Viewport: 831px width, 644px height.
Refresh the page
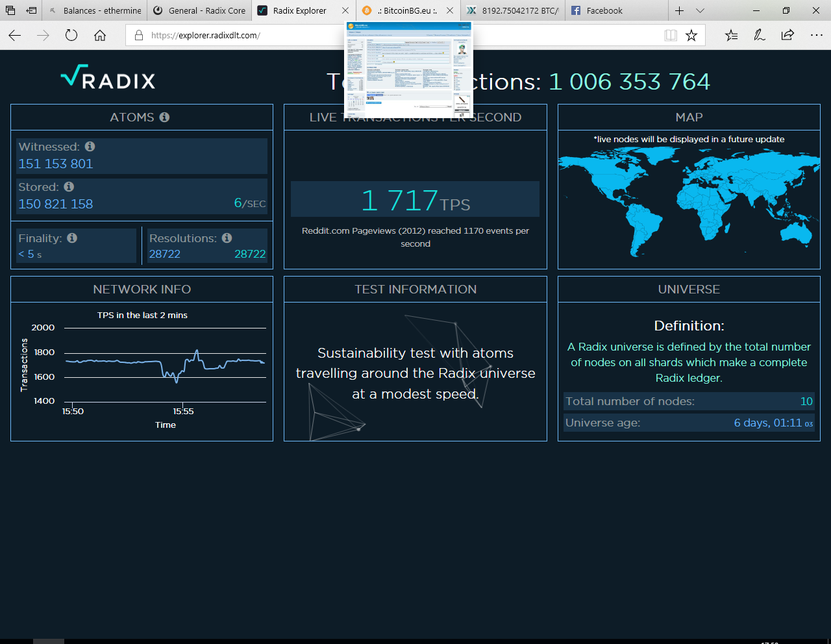tap(71, 35)
